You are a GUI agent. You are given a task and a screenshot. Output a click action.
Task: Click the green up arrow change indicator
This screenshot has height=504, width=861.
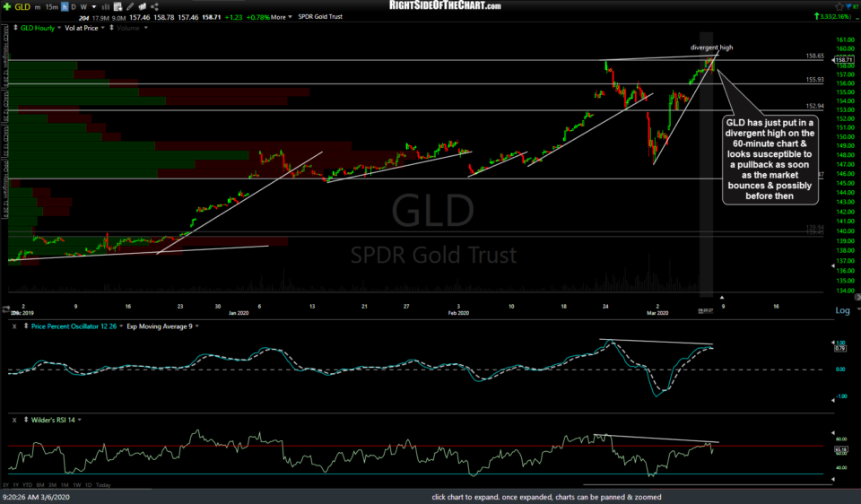coord(817,17)
